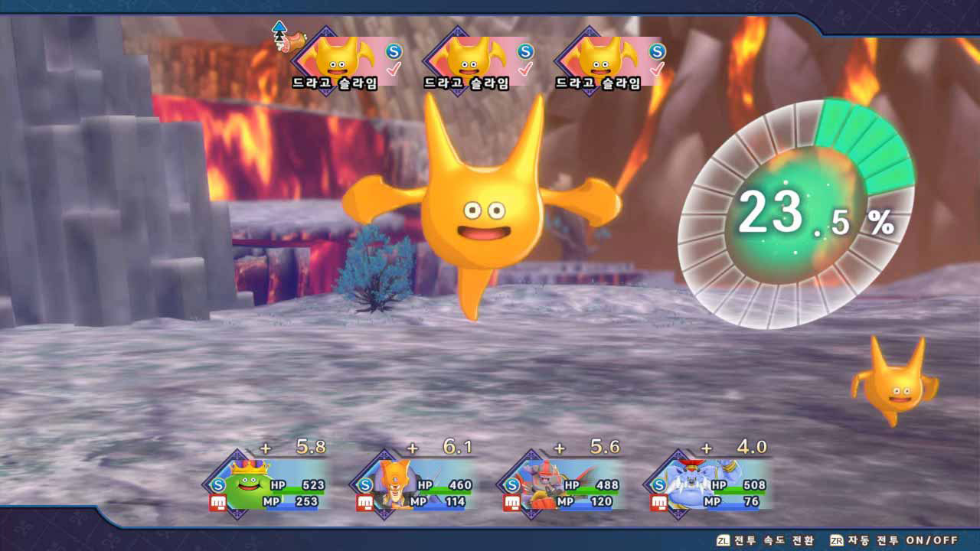Click the red fist icon on King Slime card
980x551 pixels.
click(217, 503)
